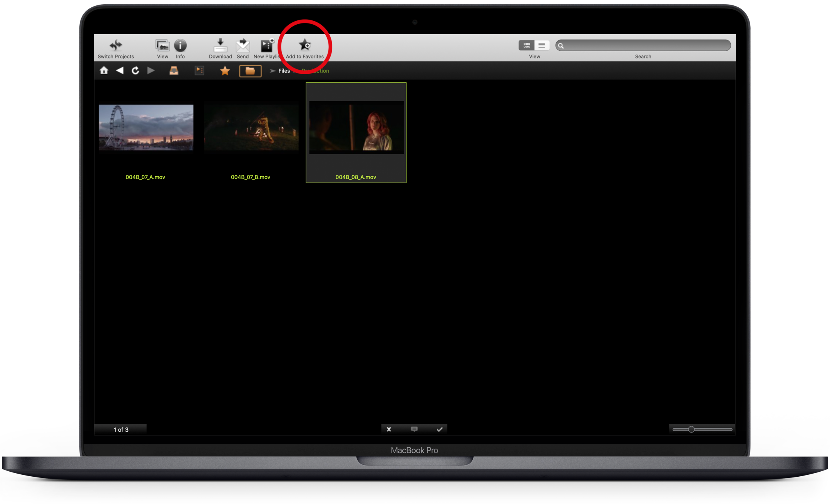
Task: Open the inbox tray icon
Action: (174, 70)
